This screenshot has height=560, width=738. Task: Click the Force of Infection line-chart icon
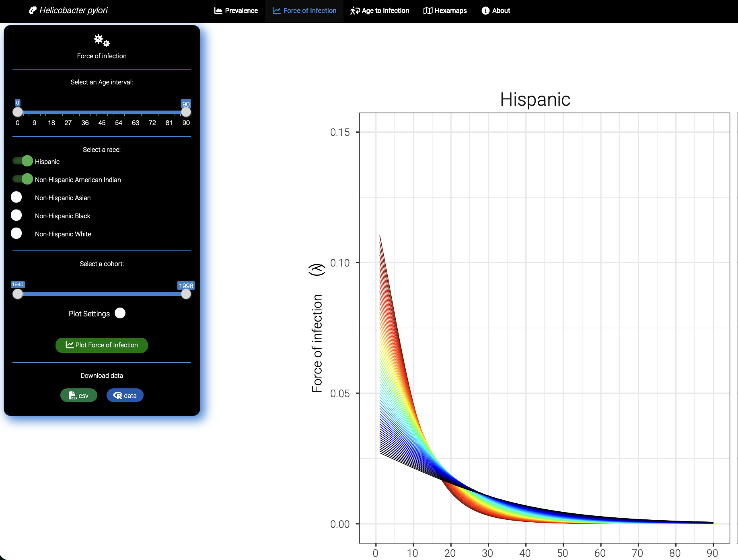click(276, 11)
